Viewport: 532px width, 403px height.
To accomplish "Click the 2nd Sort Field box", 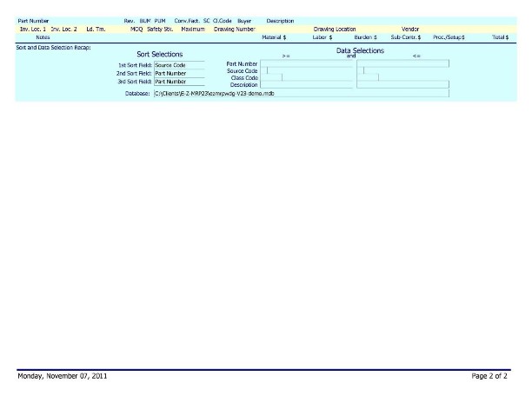I will [x=178, y=74].
